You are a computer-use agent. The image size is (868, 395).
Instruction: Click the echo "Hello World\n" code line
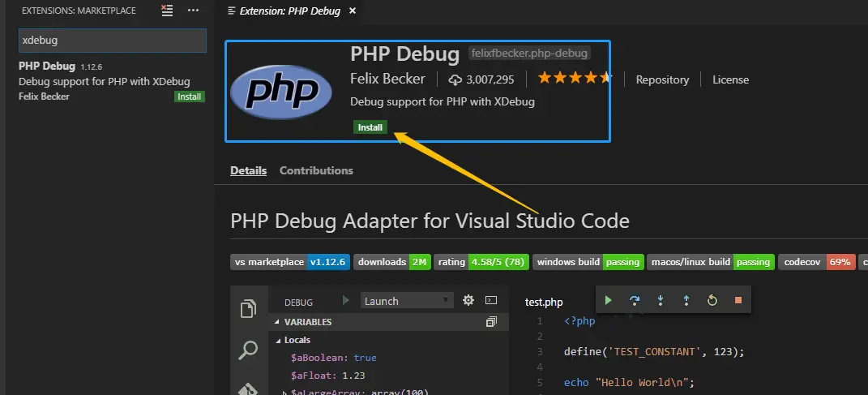pyautogui.click(x=629, y=383)
